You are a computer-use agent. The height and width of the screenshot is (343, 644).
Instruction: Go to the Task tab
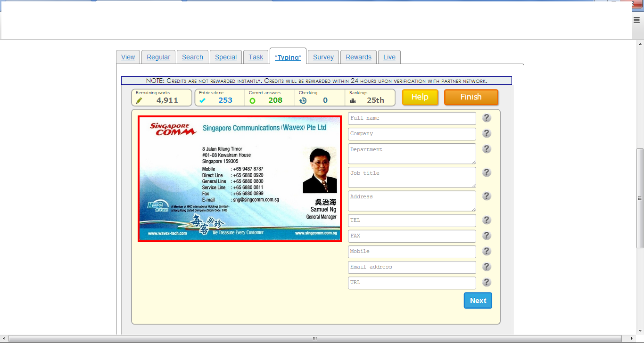(x=256, y=57)
